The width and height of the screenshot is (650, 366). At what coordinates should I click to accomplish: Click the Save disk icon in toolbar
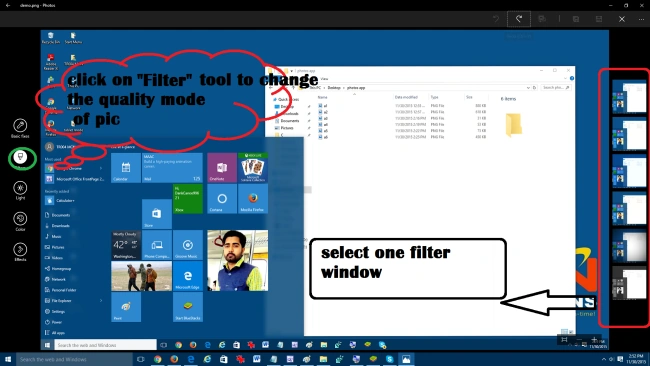pyautogui.click(x=599, y=19)
